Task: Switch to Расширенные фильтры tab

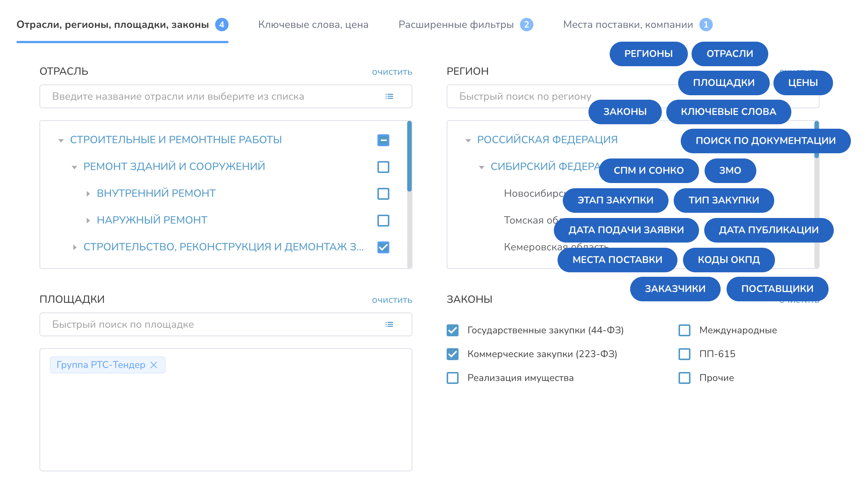Action: click(x=466, y=25)
